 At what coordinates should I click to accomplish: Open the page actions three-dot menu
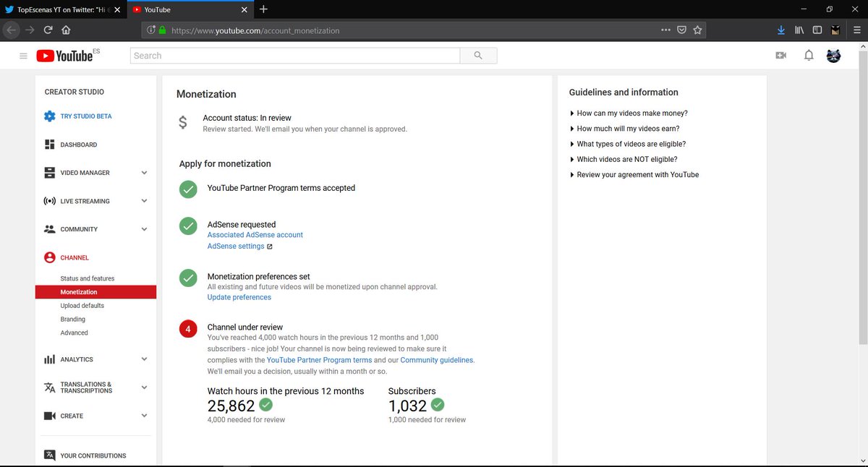(665, 30)
